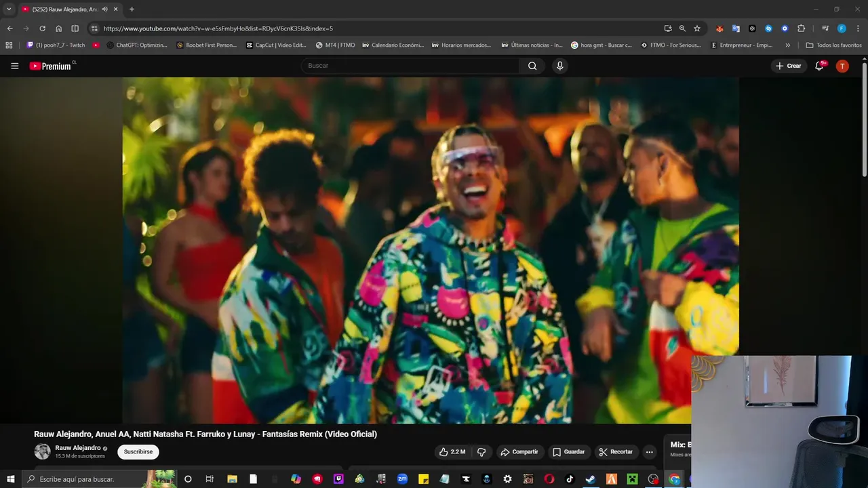Open the Roobet First Person bookmark
Image resolution: width=868 pixels, height=488 pixels.
[207, 45]
